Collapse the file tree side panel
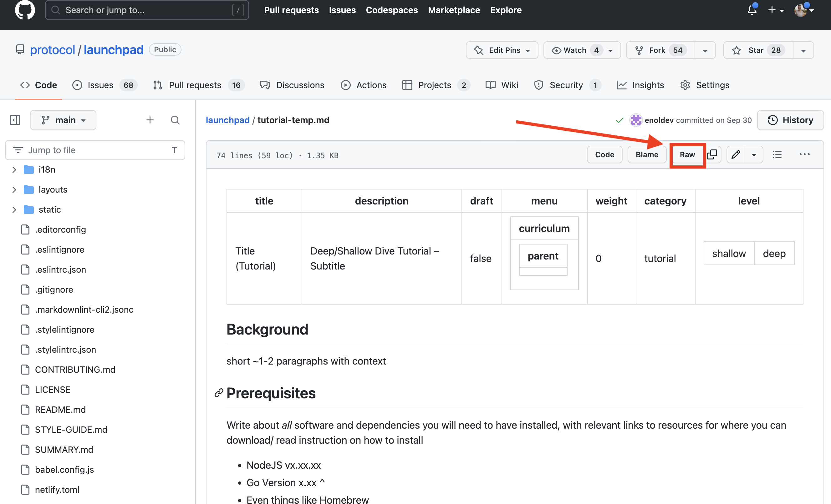831x504 pixels. [x=15, y=120]
